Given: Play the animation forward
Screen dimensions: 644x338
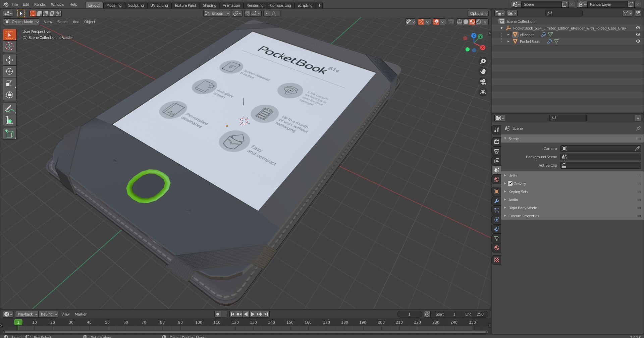Looking at the screenshot, I should 253,314.
